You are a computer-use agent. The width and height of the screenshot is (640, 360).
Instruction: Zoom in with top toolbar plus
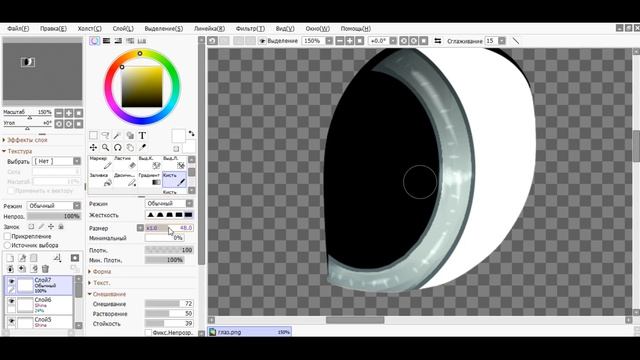350,41
